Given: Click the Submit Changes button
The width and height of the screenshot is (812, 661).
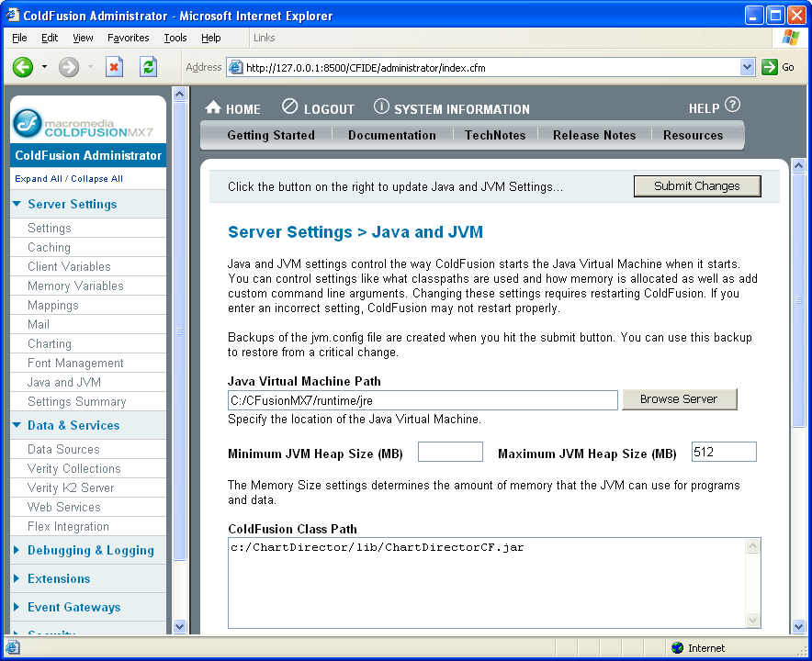Looking at the screenshot, I should tap(697, 186).
